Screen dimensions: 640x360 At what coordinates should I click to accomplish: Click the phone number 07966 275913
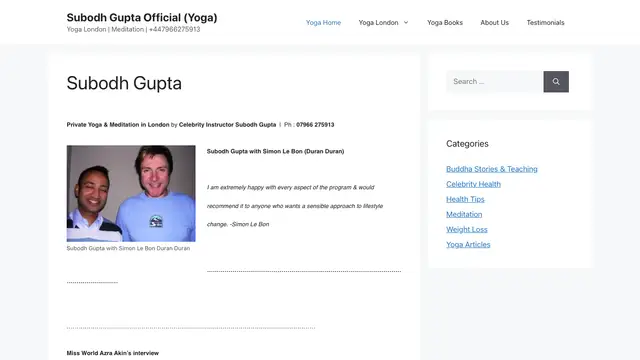point(315,125)
